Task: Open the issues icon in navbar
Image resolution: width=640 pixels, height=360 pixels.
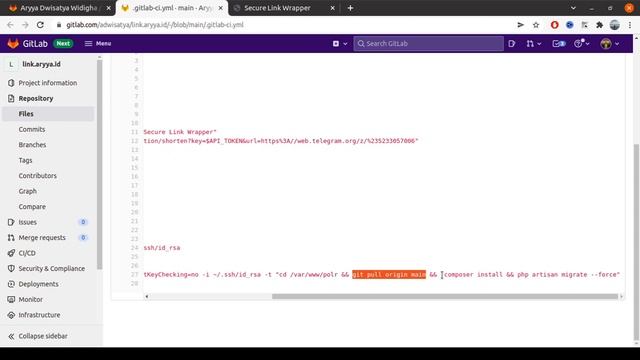Action: (x=512, y=43)
